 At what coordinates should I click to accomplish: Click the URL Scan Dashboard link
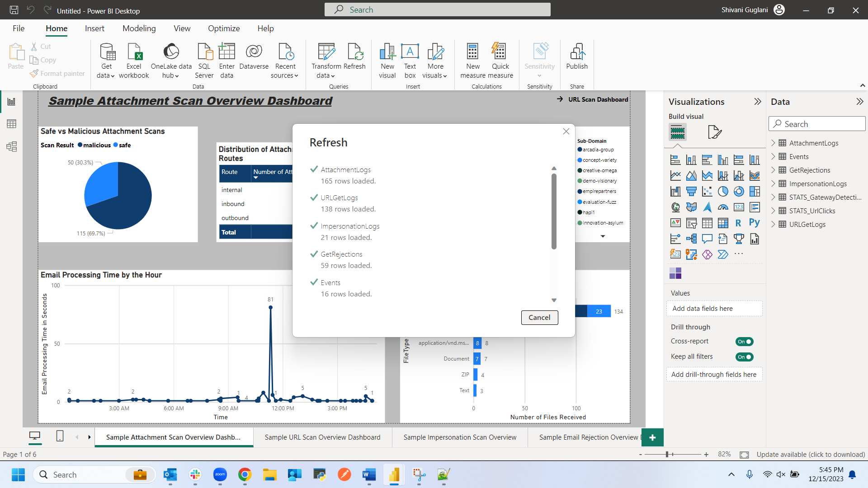click(598, 99)
